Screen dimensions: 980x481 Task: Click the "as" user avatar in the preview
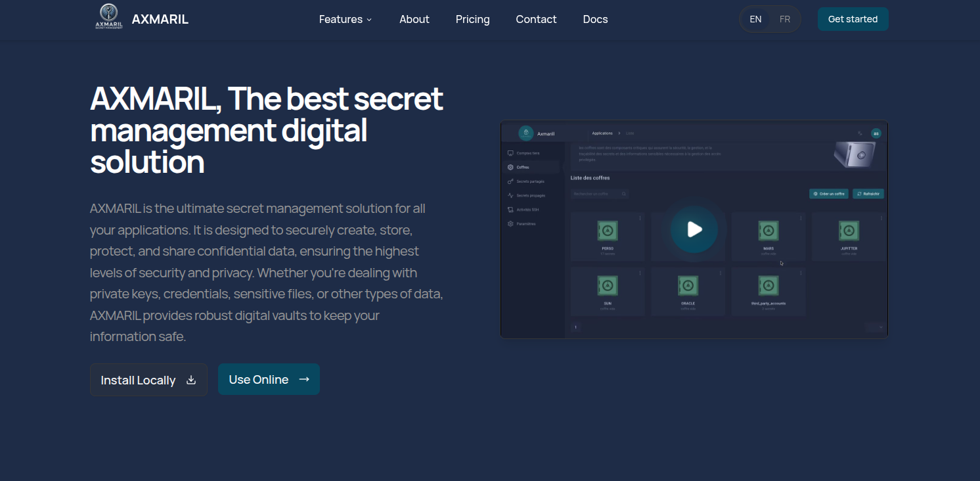[875, 133]
